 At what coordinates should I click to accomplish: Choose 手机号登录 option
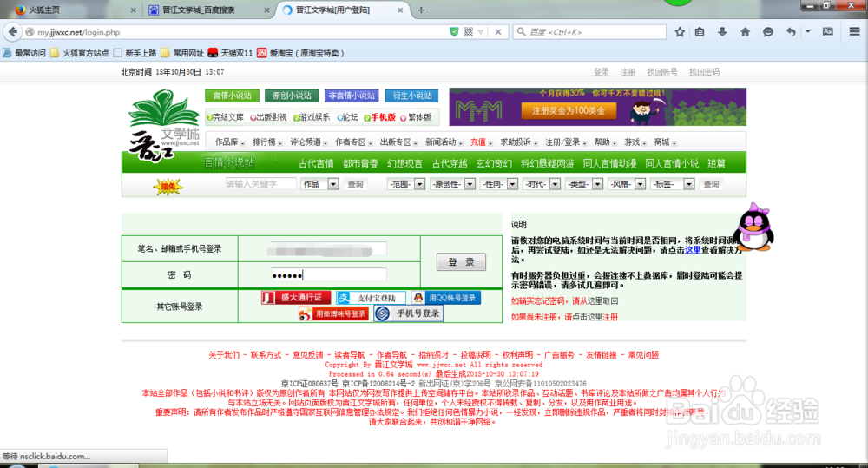(409, 313)
